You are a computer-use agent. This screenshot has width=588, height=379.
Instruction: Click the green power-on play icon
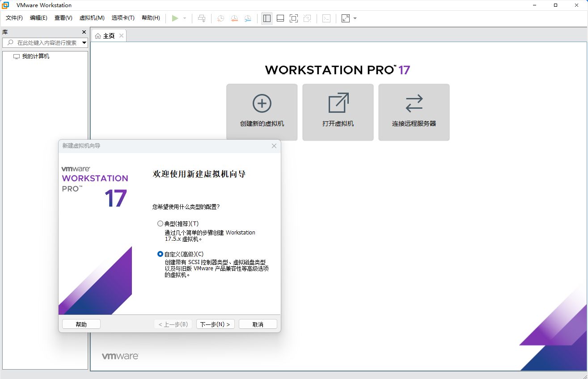175,18
